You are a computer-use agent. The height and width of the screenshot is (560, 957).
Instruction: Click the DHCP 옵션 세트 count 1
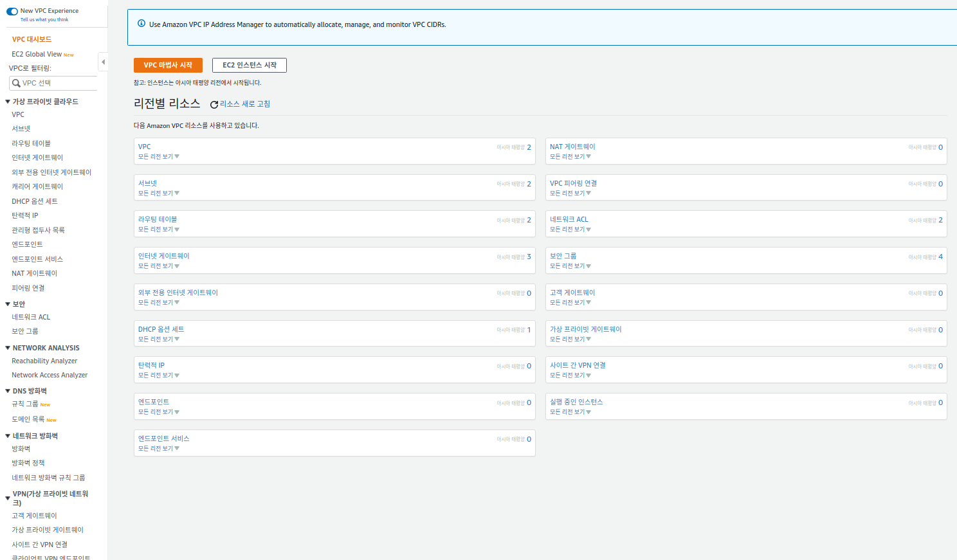(529, 329)
